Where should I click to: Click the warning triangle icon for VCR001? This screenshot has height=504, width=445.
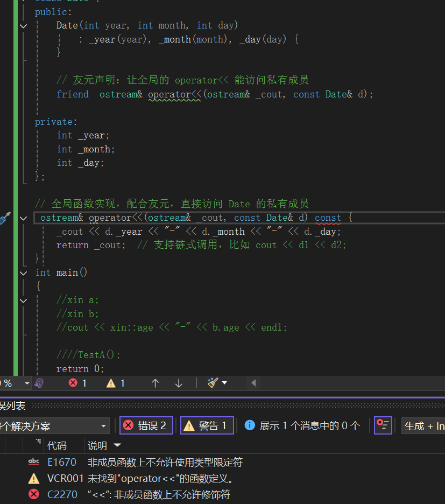34,479
